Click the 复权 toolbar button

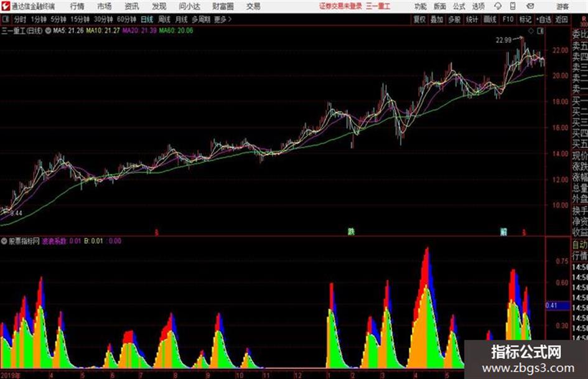419,19
